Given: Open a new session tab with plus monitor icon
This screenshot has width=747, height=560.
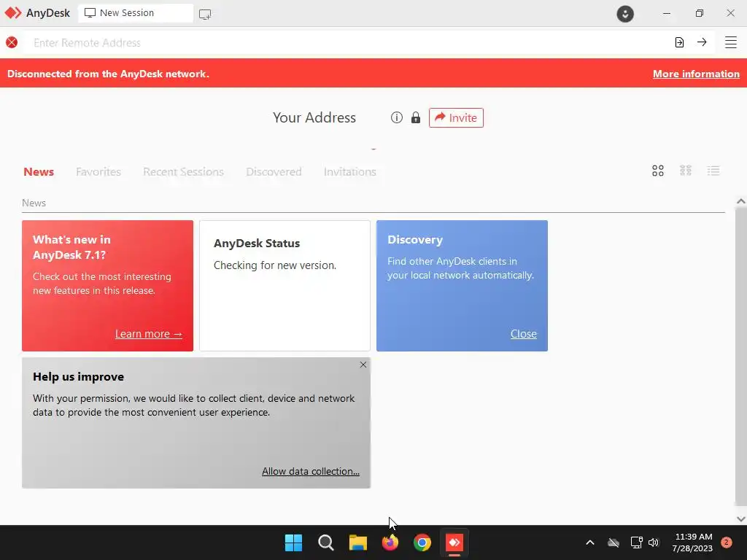Looking at the screenshot, I should click(205, 15).
